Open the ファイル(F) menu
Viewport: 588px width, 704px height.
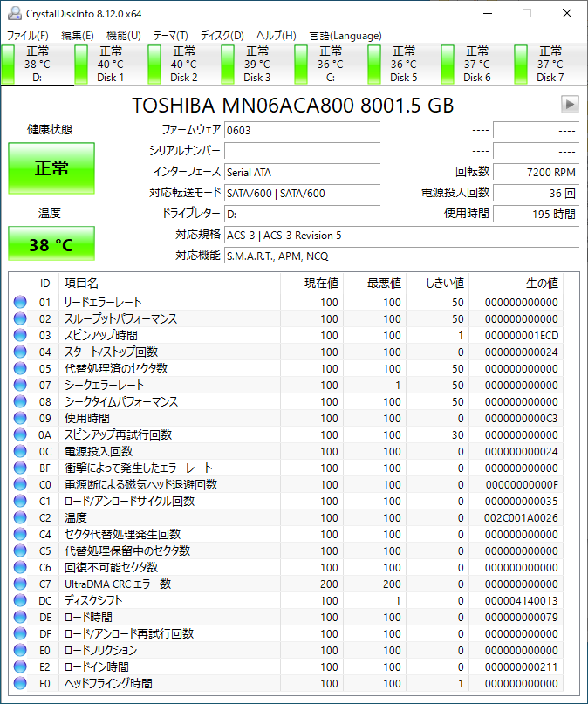pyautogui.click(x=27, y=36)
